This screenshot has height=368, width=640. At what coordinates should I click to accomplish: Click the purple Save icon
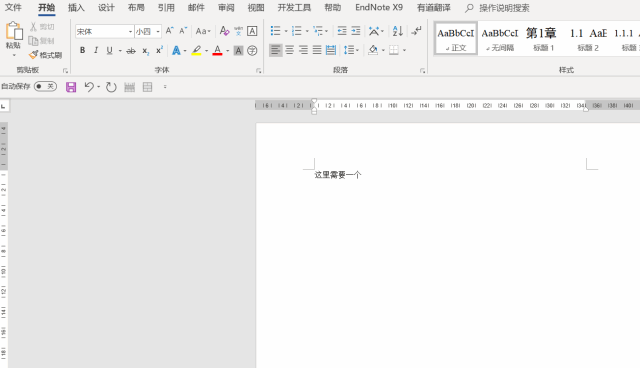click(71, 87)
